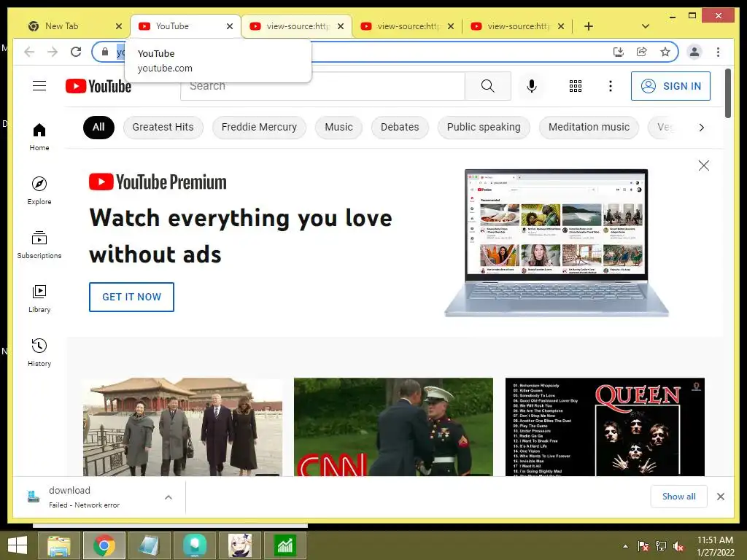Open the anime character app in taskbar
This screenshot has height=560, width=747.
[239, 545]
